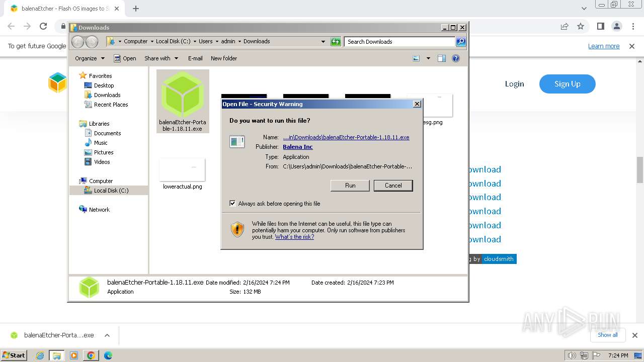This screenshot has height=362, width=644.
Task: Select balenaEtcher-Portable-1.18.11.exe file icon
Action: [x=183, y=101]
